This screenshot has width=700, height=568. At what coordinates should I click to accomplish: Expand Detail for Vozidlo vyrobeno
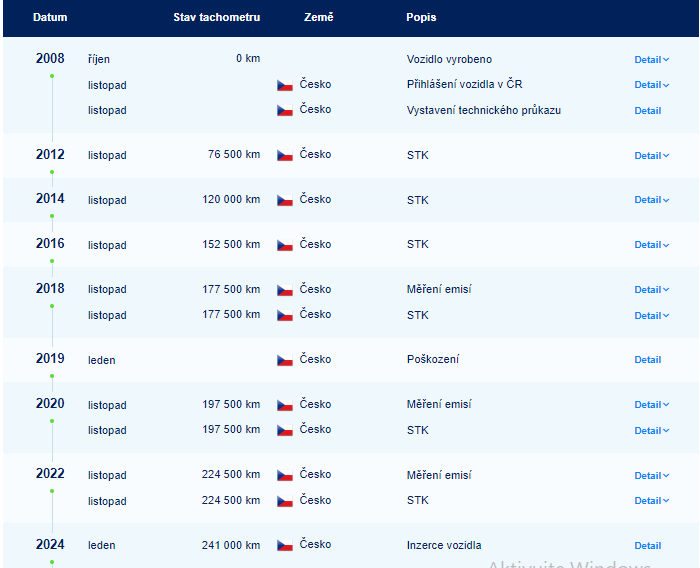[x=651, y=59]
